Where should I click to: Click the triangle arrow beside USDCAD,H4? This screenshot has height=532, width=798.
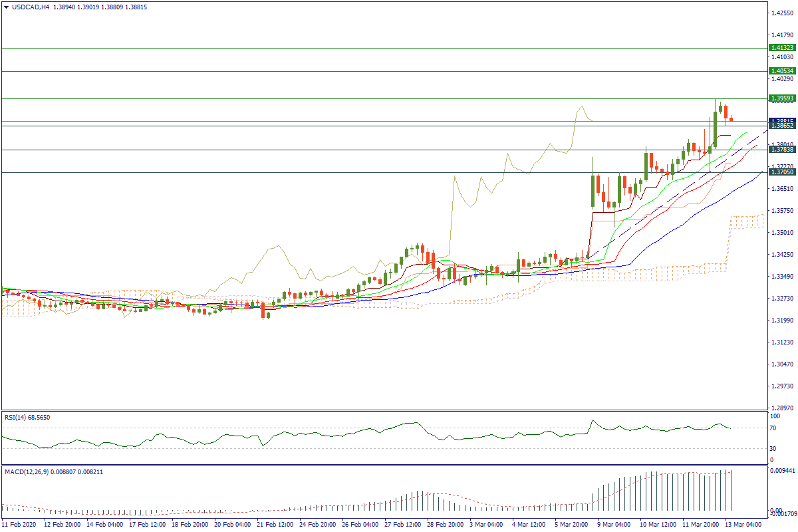(x=6, y=7)
